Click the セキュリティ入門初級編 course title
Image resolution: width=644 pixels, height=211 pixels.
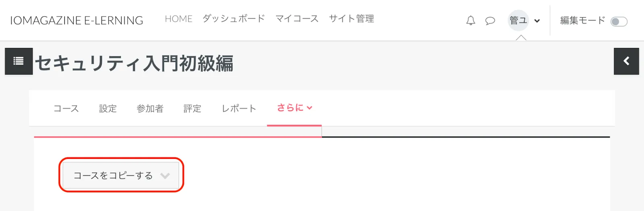(134, 63)
